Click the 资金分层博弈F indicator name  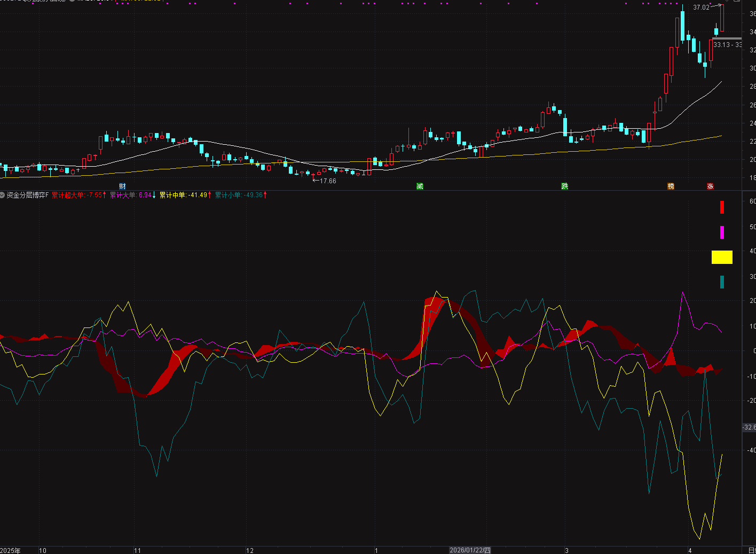coord(28,195)
